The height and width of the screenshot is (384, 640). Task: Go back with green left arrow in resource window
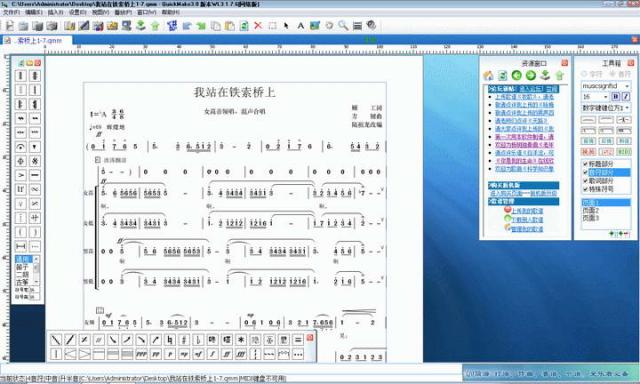pos(517,75)
